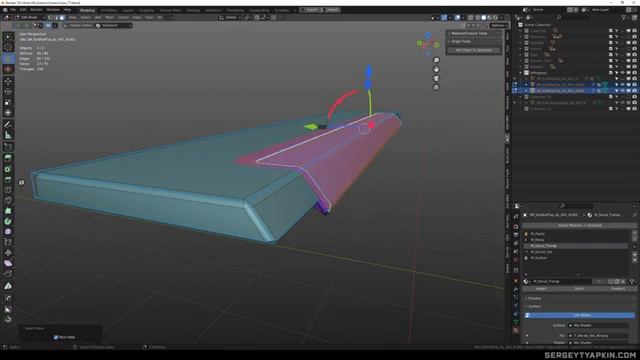Select the Measure ruler tool
Image resolution: width=640 pixels, height=360 pixels.
click(x=8, y=135)
